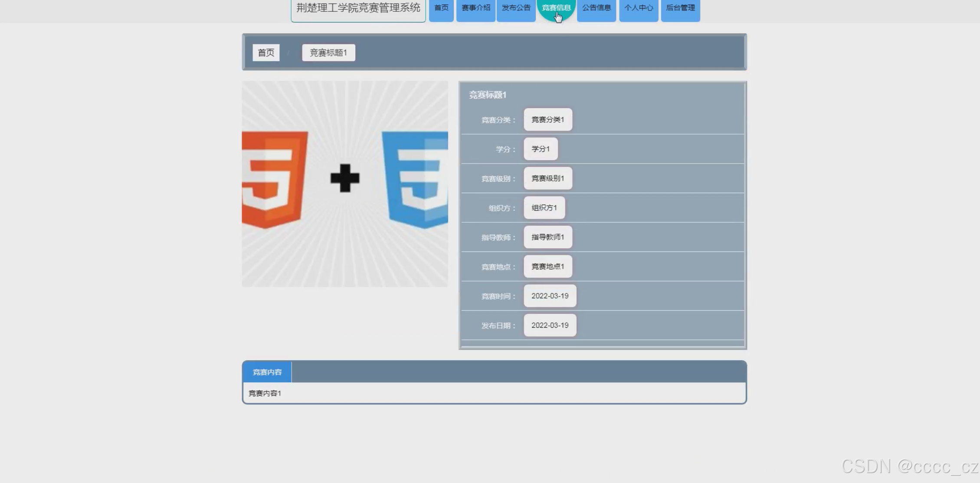Screen dimensions: 980x483
Task: Click the 首页 breadcrumb link
Action: pyautogui.click(x=266, y=53)
